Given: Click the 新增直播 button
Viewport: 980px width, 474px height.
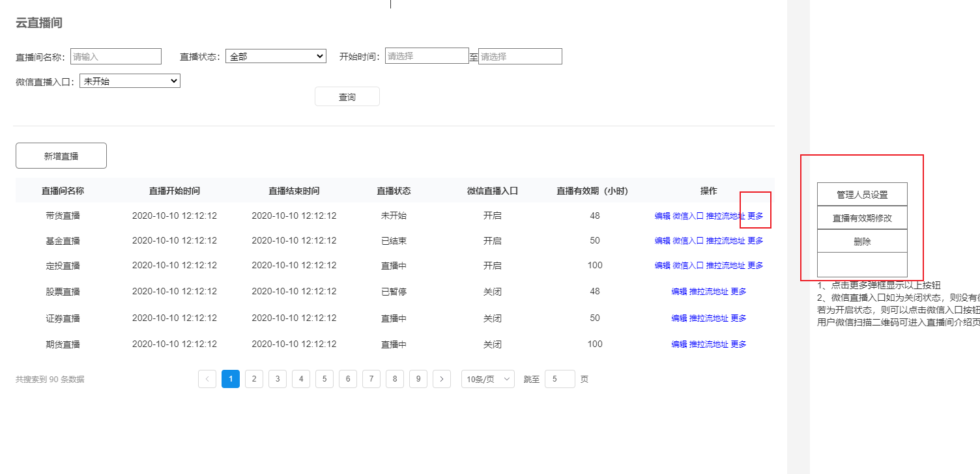Looking at the screenshot, I should (x=61, y=155).
